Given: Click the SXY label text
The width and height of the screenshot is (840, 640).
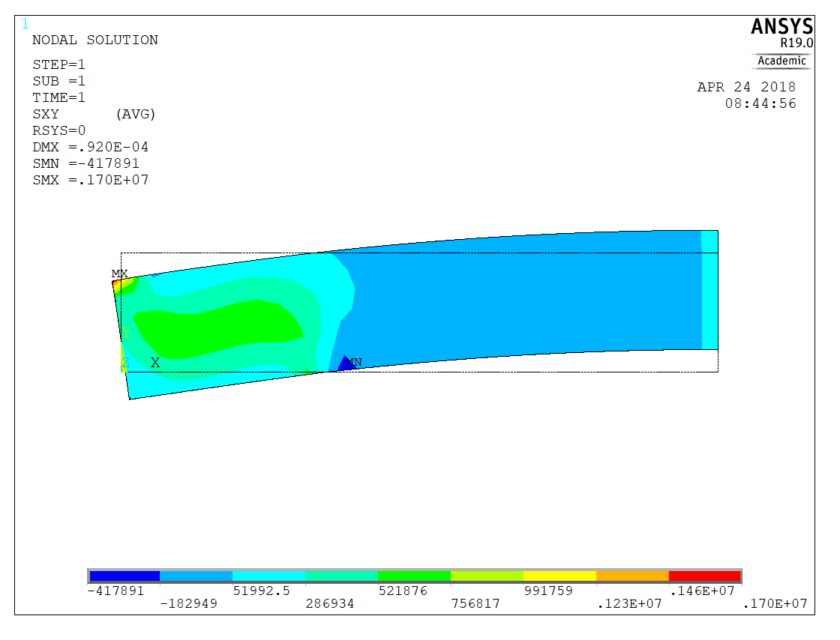Looking at the screenshot, I should [x=46, y=115].
